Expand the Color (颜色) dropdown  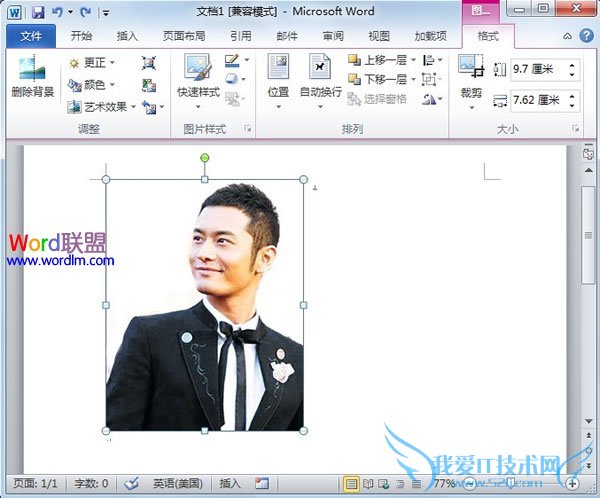click(x=92, y=84)
